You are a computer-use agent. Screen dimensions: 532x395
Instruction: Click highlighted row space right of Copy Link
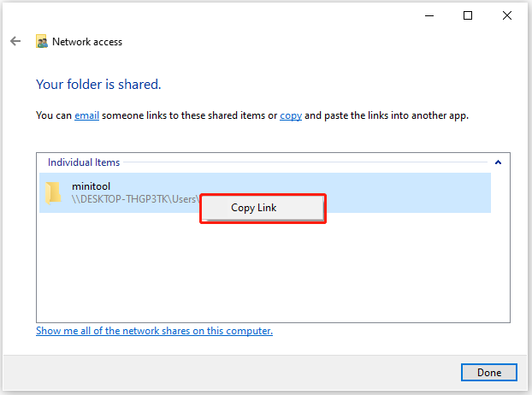click(406, 194)
